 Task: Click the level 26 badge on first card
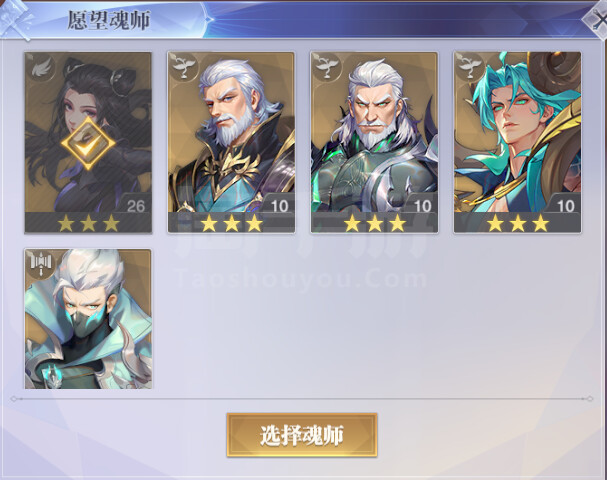tap(134, 204)
